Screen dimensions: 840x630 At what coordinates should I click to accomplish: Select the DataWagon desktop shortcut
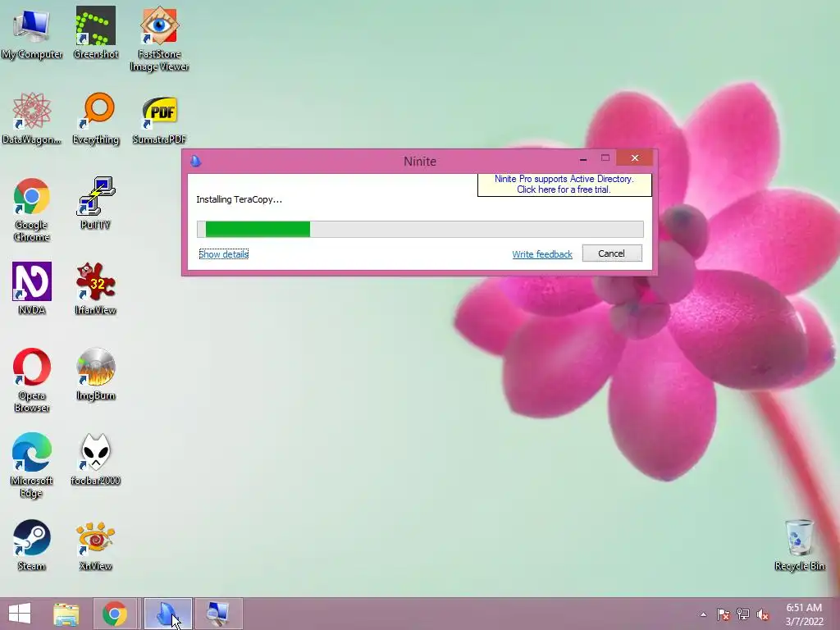point(32,118)
